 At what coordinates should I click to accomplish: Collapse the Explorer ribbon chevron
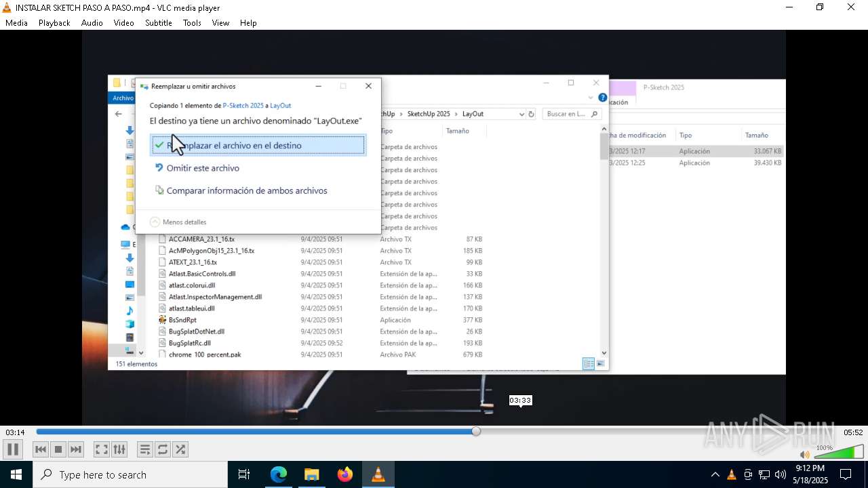click(x=591, y=98)
